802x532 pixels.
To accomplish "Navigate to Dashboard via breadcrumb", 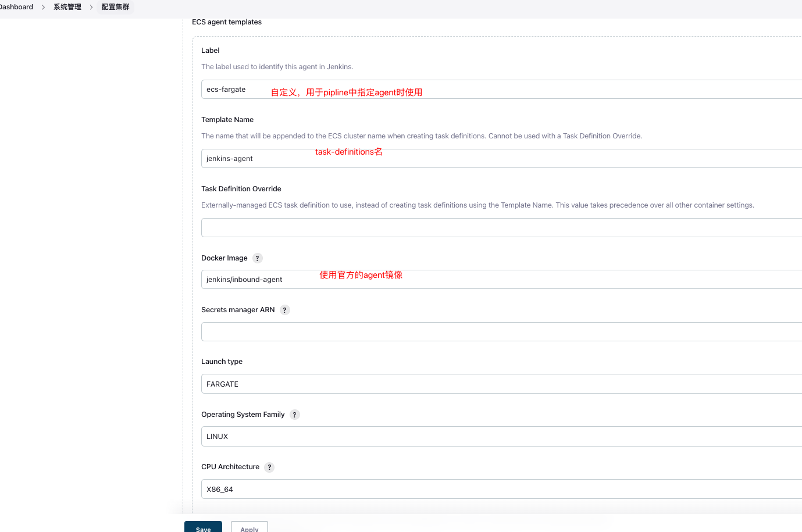I will pos(15,7).
